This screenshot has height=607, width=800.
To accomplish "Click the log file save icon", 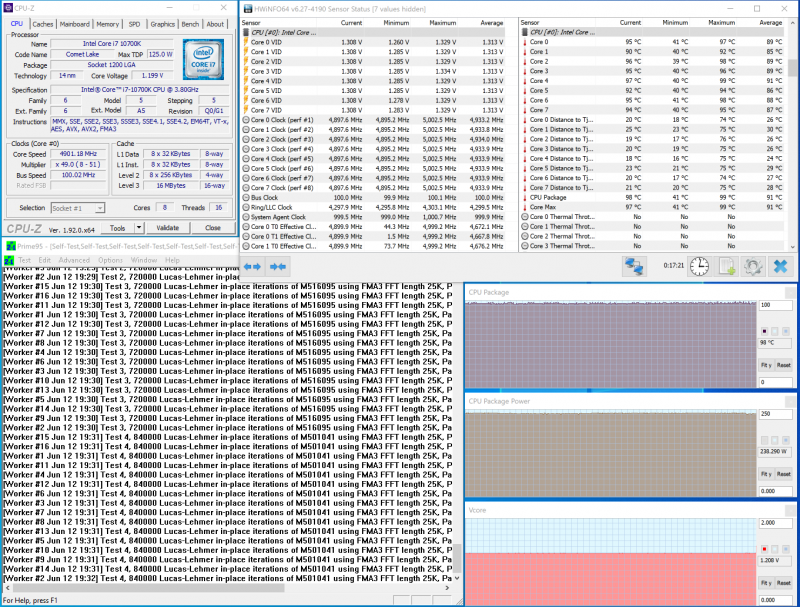I will coord(727,265).
